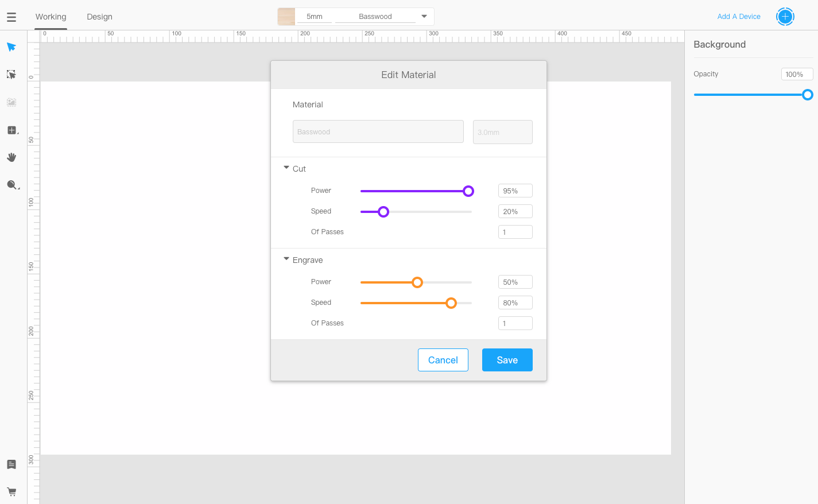This screenshot has width=818, height=504.
Task: Click the 5mm thickness field
Action: coord(315,17)
